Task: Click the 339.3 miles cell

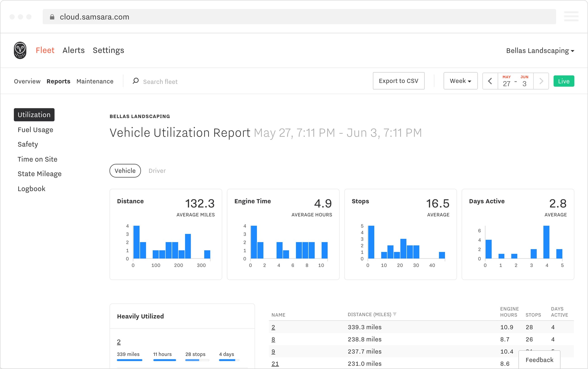Action: point(365,327)
